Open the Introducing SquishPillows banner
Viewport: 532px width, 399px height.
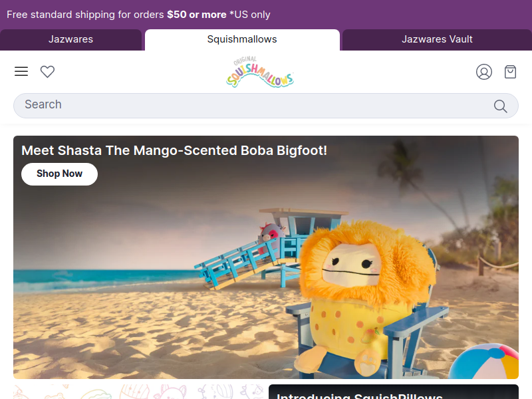394,392
